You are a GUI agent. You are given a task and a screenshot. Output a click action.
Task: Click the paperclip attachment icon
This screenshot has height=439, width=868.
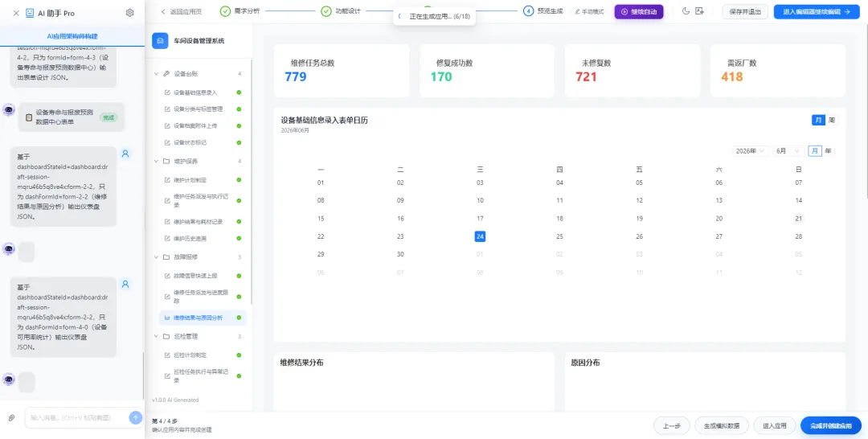[11, 418]
